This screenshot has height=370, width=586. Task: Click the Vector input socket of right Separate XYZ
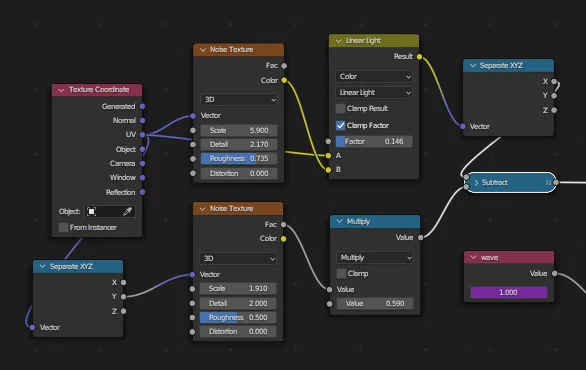tap(463, 126)
